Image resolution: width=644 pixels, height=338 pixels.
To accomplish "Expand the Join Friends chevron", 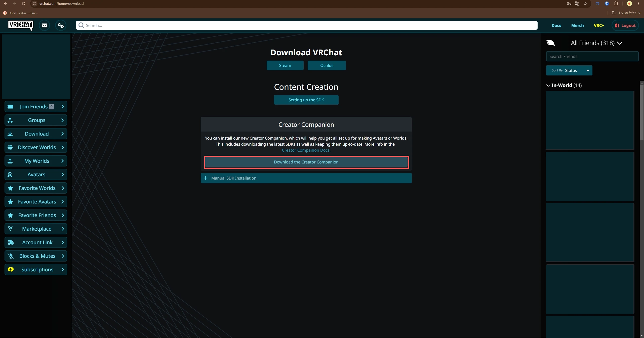I will click(x=63, y=107).
